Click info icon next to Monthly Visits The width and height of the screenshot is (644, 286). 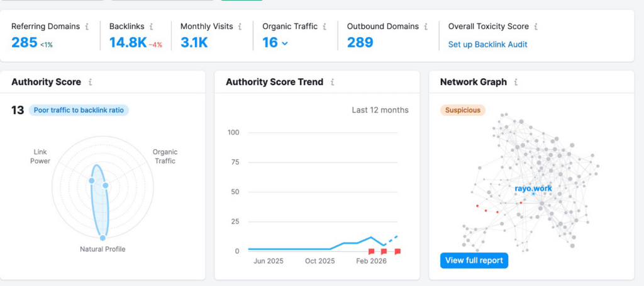click(x=240, y=27)
